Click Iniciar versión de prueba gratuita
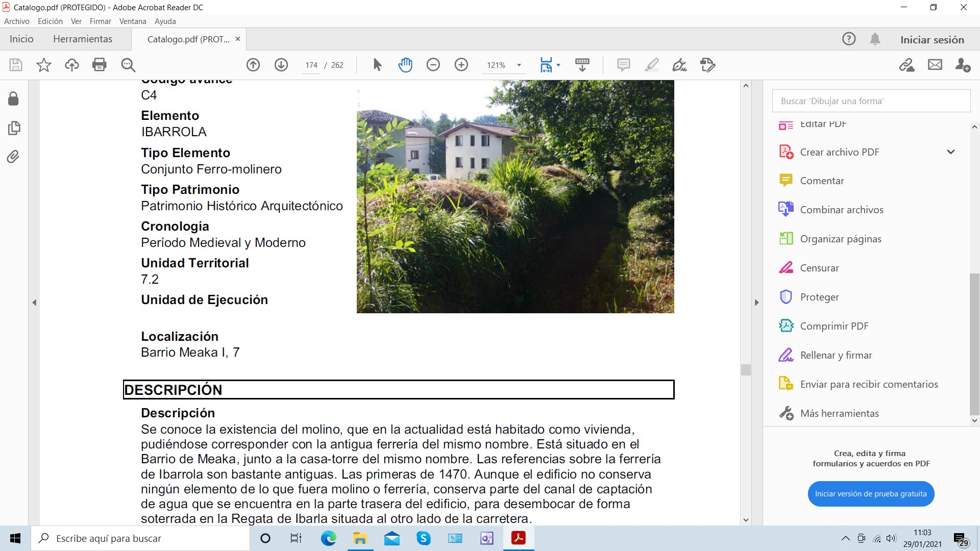Screen dimensions: 980x551 871,494
